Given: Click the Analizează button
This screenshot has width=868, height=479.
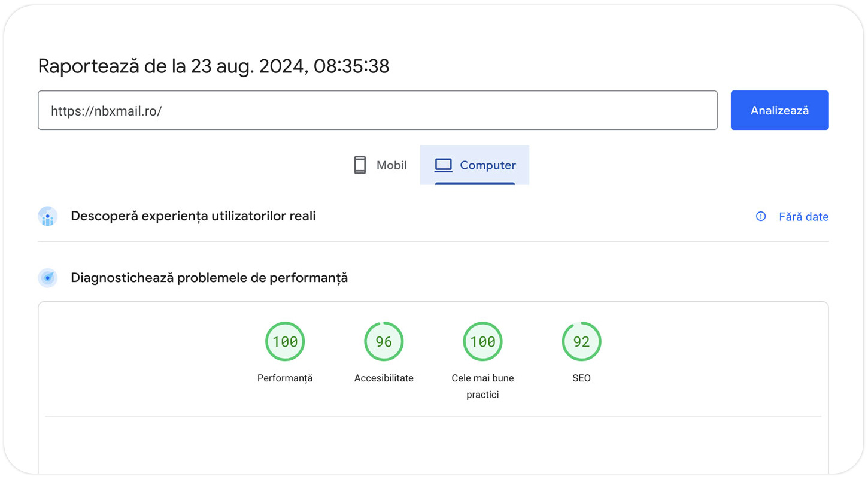Looking at the screenshot, I should (779, 110).
